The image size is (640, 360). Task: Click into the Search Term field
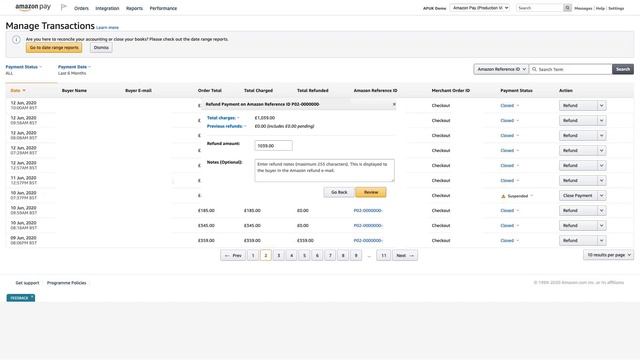(571, 69)
